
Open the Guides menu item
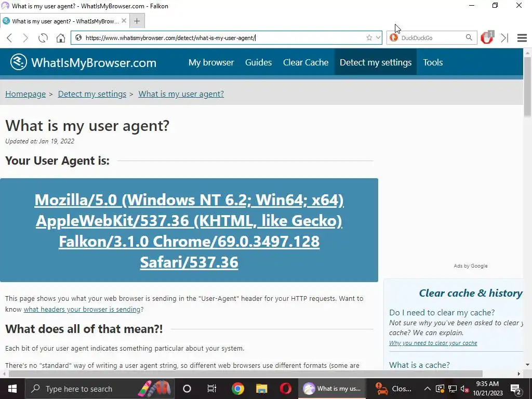259,62
